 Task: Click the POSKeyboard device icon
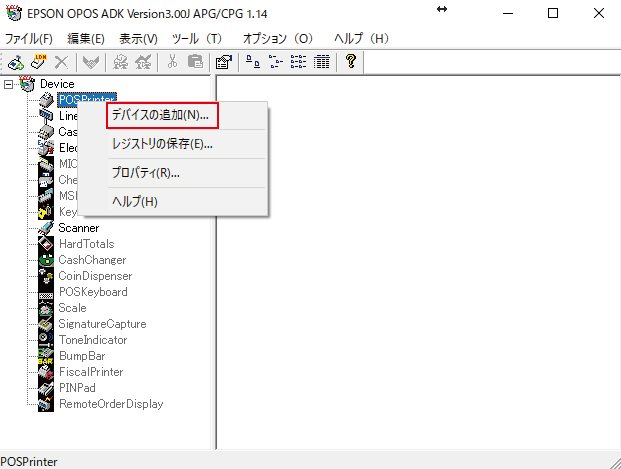[x=46, y=292]
